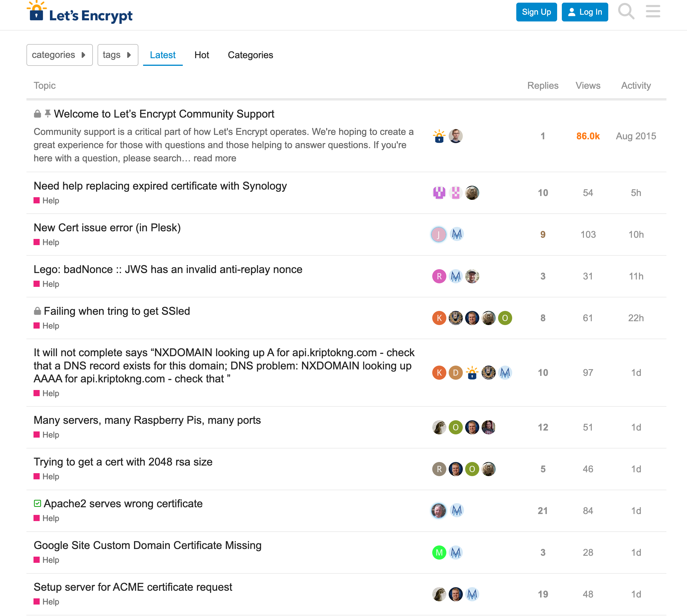
Task: Switch to the Hot tab
Action: click(201, 55)
